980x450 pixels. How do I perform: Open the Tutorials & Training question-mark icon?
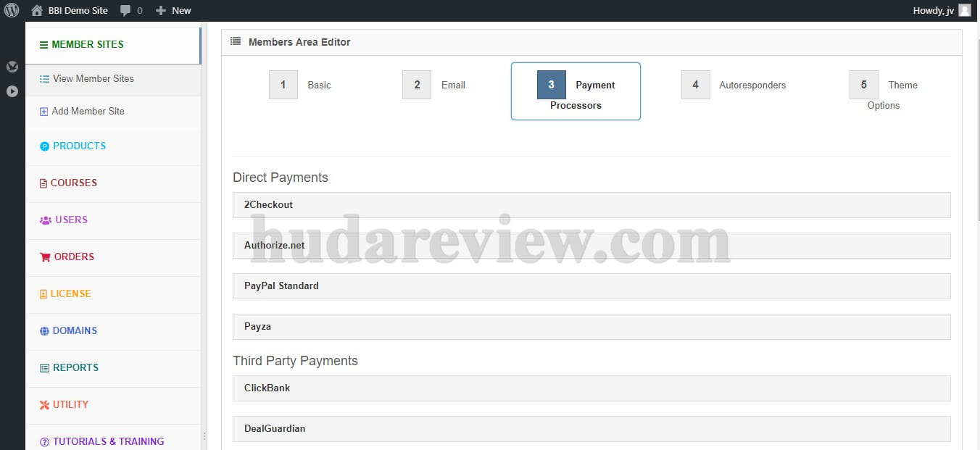(44, 441)
